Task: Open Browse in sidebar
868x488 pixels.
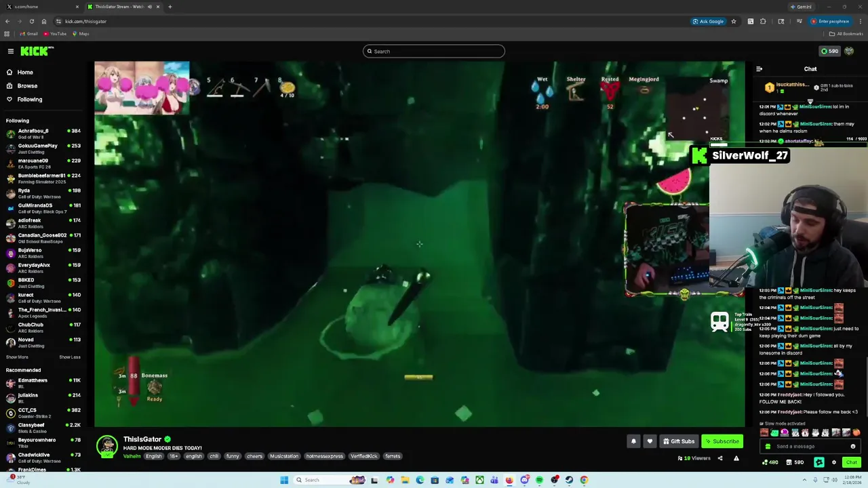Action: [x=22, y=86]
